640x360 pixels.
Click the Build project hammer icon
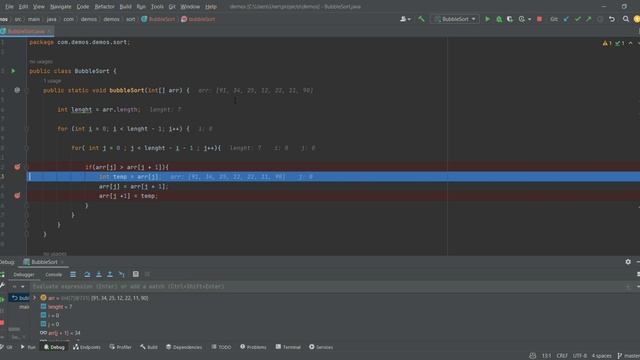(x=421, y=19)
